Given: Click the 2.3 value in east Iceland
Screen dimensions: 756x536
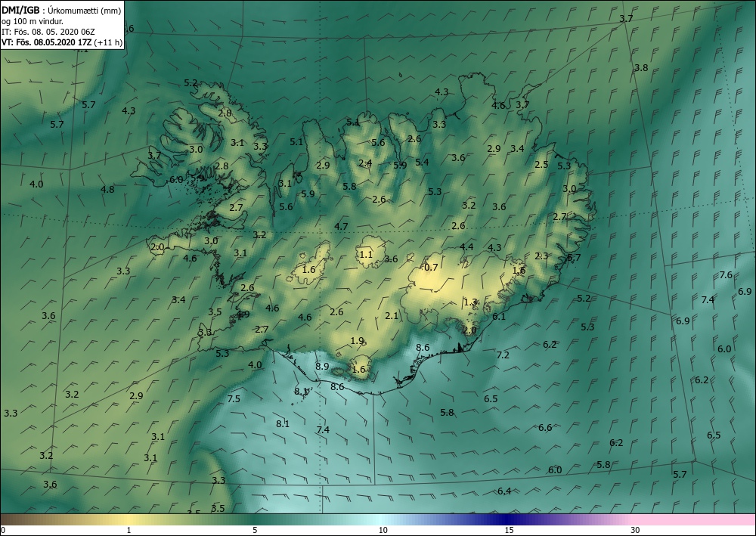Looking at the screenshot, I should pos(541,256).
